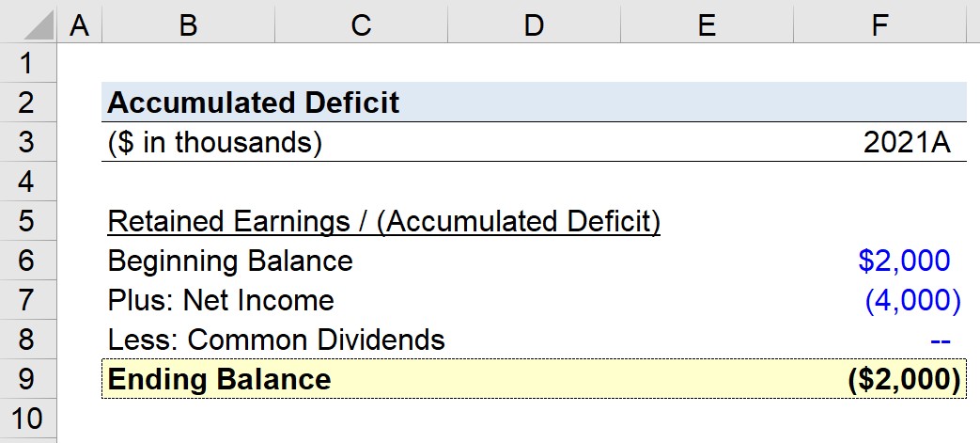
Task: Select column B header
Action: pyautogui.click(x=188, y=22)
